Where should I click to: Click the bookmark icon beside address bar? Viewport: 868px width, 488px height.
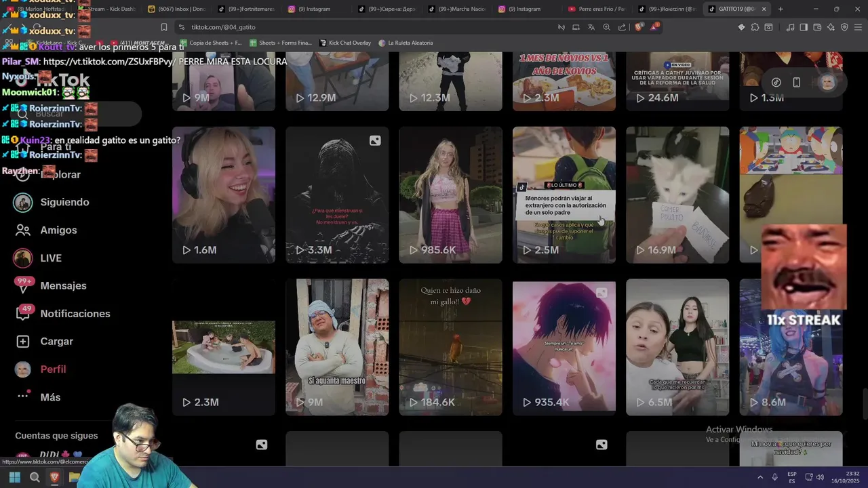163,27
